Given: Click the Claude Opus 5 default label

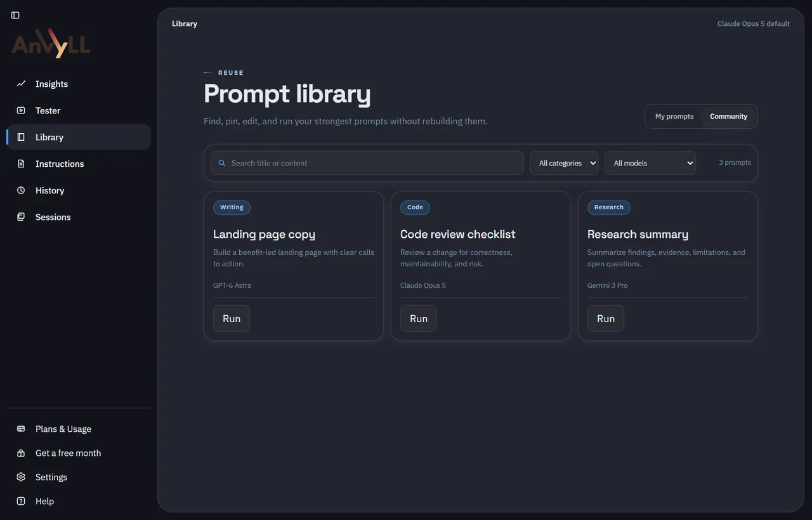Looking at the screenshot, I should pos(754,23).
